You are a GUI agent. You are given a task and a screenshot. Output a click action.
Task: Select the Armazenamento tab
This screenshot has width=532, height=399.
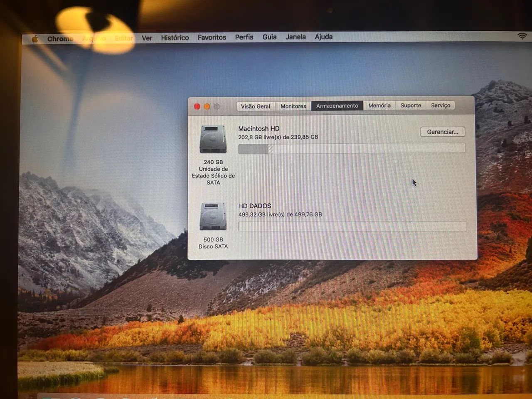click(337, 106)
